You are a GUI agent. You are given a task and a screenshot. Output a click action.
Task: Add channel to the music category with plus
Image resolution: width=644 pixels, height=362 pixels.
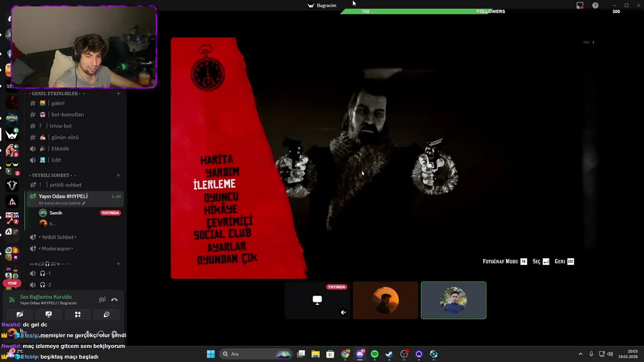[x=118, y=263]
